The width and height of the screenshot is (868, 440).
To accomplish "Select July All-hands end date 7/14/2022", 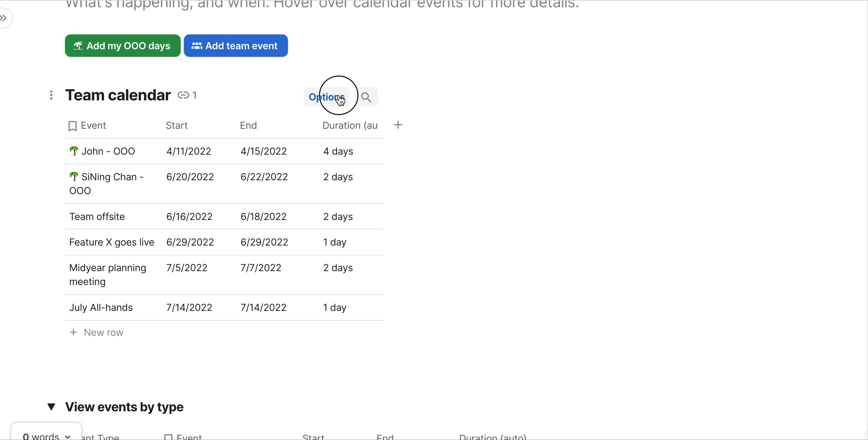I will tap(263, 307).
